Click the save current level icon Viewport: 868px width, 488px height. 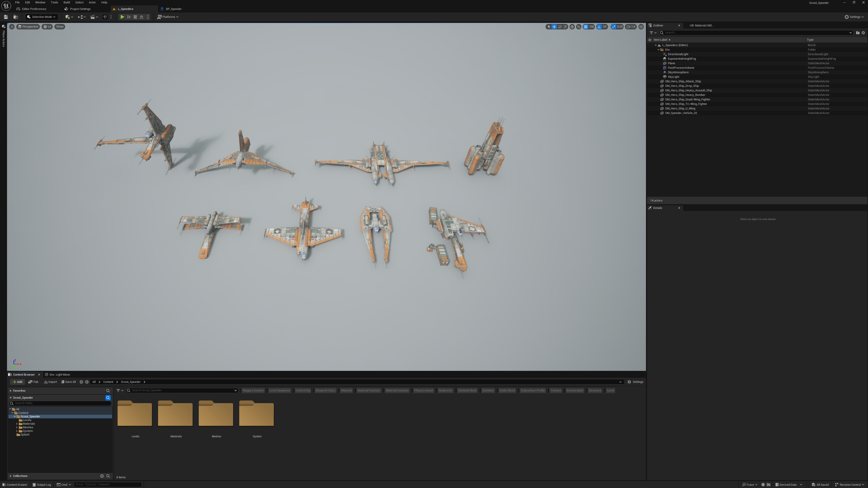tap(6, 17)
